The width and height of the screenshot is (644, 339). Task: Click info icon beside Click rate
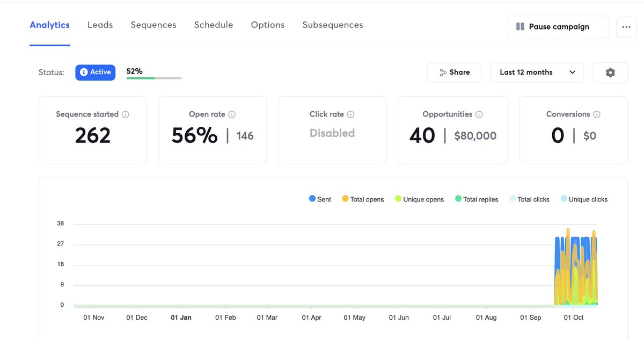pos(351,114)
